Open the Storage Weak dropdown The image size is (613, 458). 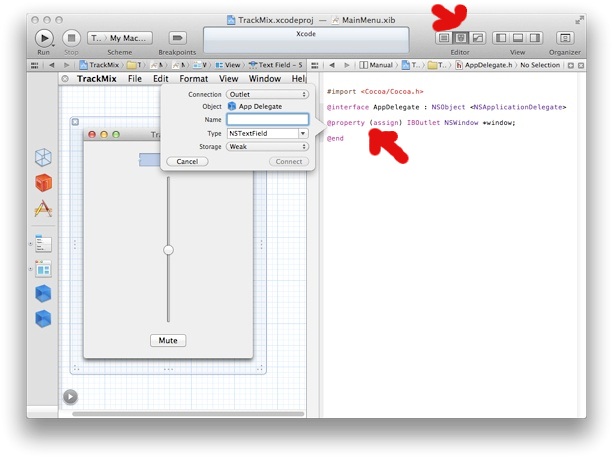tap(268, 146)
